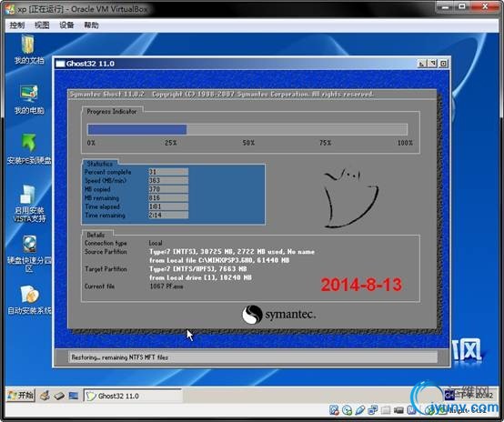Click the MB copied value 370
504x422 pixels.
pos(168,189)
